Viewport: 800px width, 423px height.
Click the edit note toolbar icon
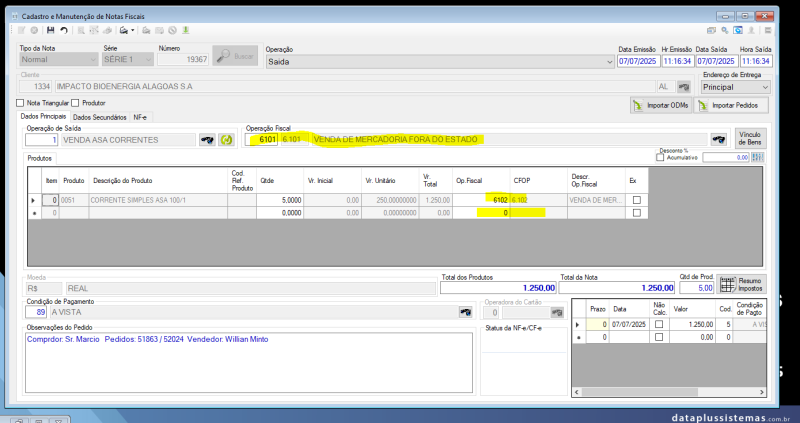coord(21,31)
